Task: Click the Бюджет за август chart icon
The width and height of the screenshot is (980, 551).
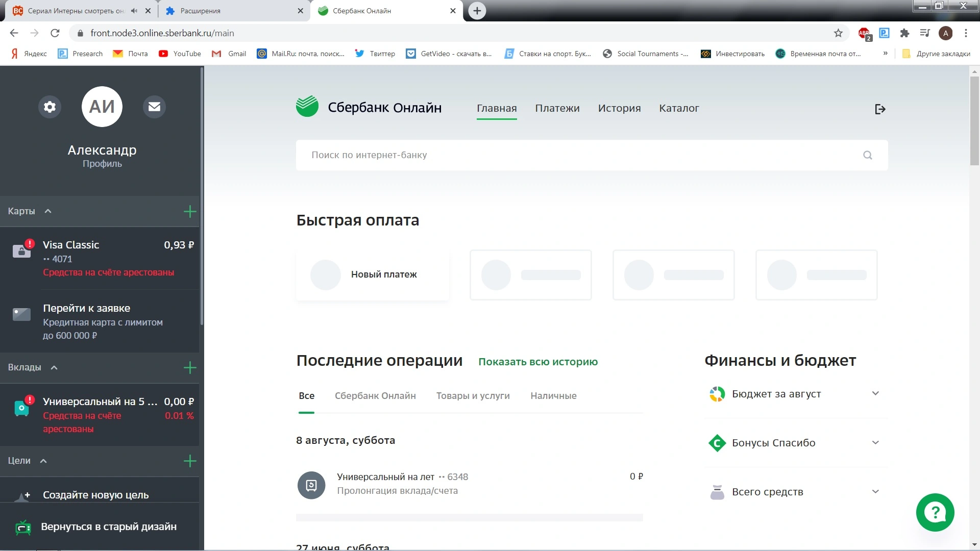Action: click(717, 394)
